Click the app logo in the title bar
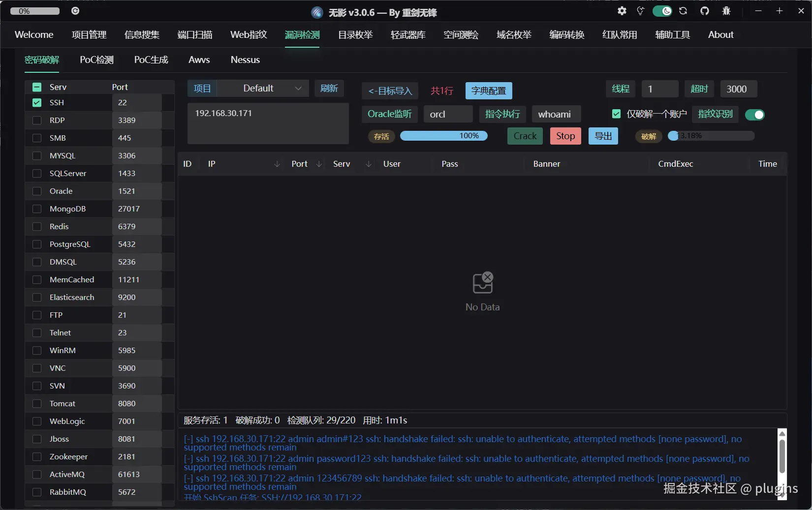This screenshot has height=510, width=812. click(x=317, y=12)
